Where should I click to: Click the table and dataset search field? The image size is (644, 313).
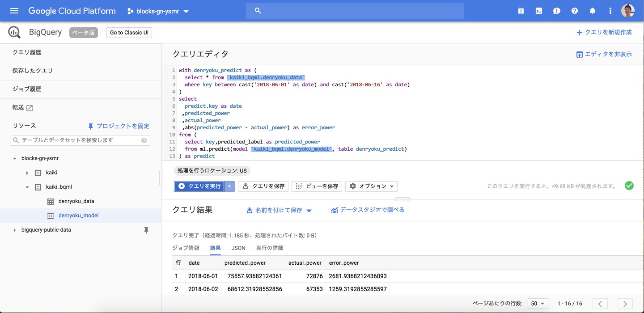(x=80, y=140)
